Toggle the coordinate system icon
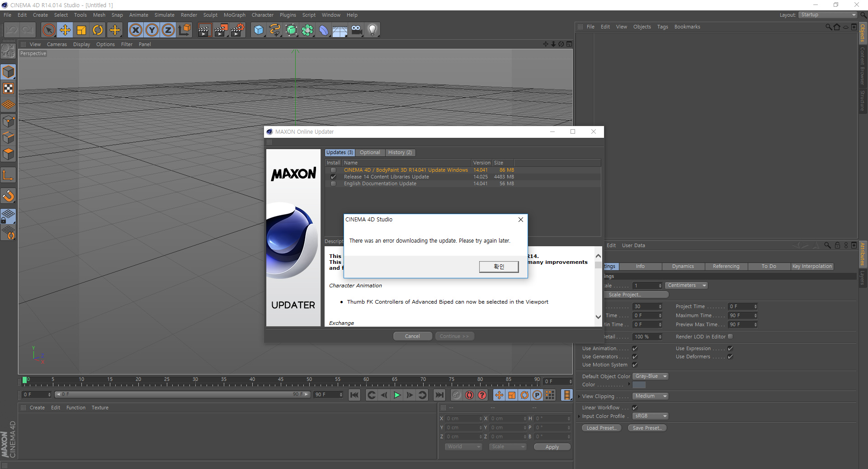This screenshot has height=469, width=868. (x=184, y=30)
